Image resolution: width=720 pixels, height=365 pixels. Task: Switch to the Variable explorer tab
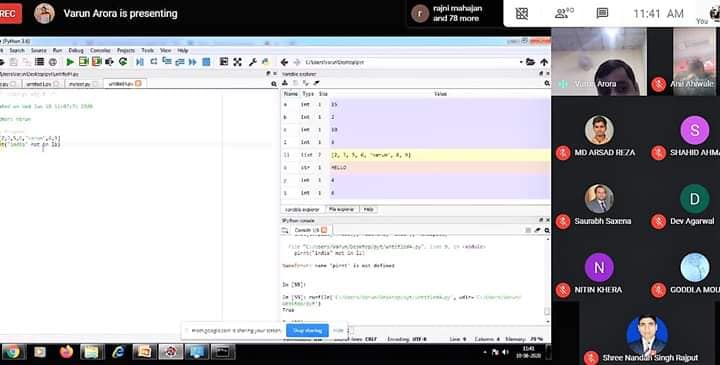[x=302, y=209]
